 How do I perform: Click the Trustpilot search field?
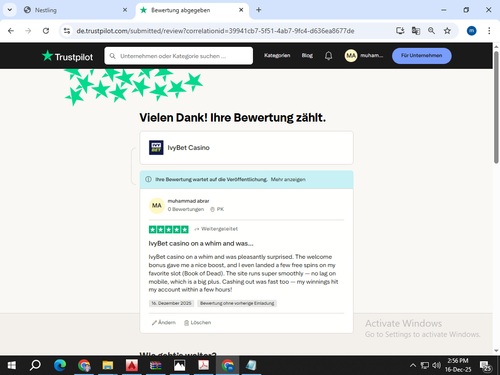[x=179, y=56]
